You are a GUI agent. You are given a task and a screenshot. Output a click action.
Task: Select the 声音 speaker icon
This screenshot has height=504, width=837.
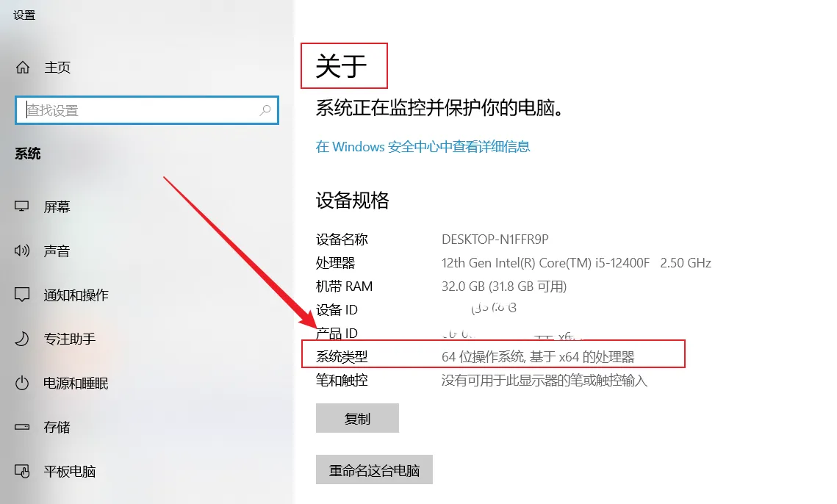point(22,251)
